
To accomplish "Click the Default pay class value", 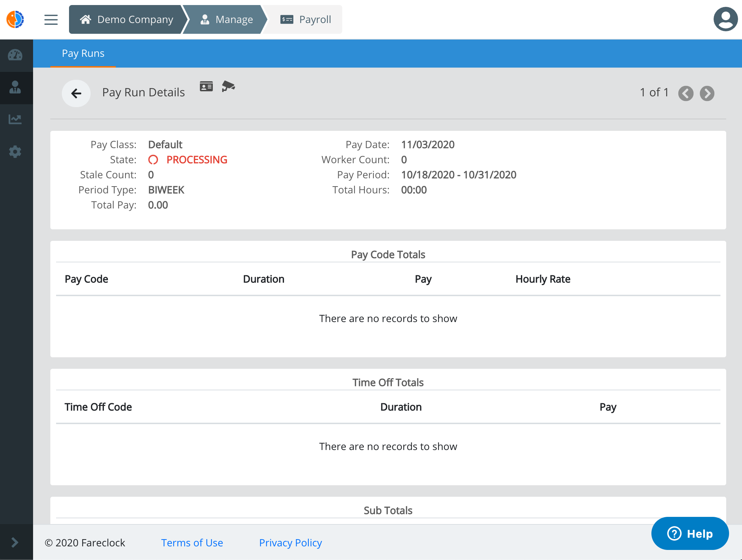I will (x=165, y=144).
